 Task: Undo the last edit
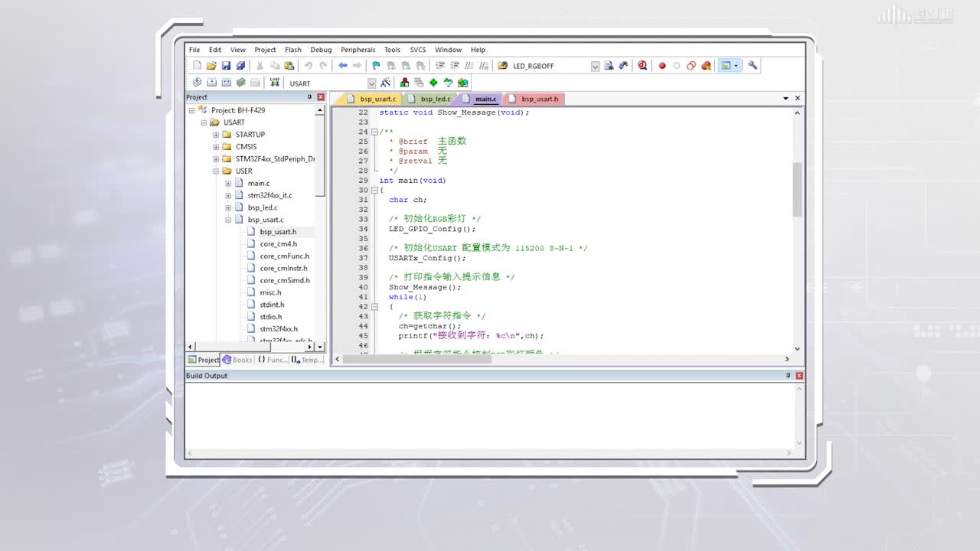pyautogui.click(x=308, y=66)
